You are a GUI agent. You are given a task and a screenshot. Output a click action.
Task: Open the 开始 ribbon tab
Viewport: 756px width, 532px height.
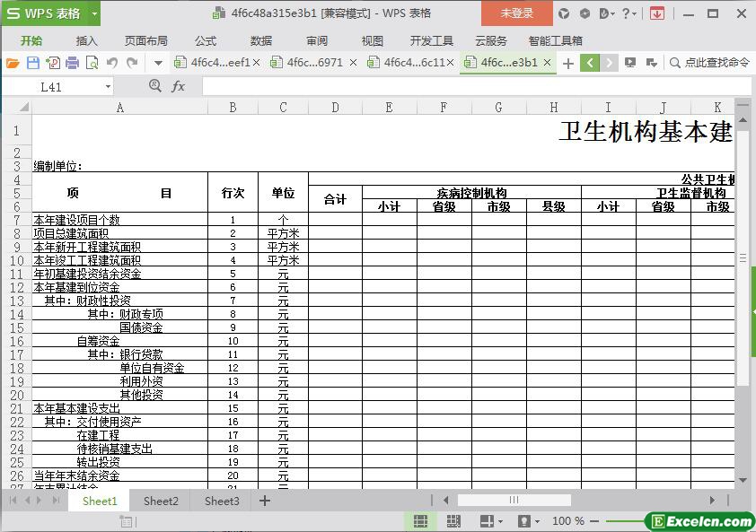click(x=31, y=41)
